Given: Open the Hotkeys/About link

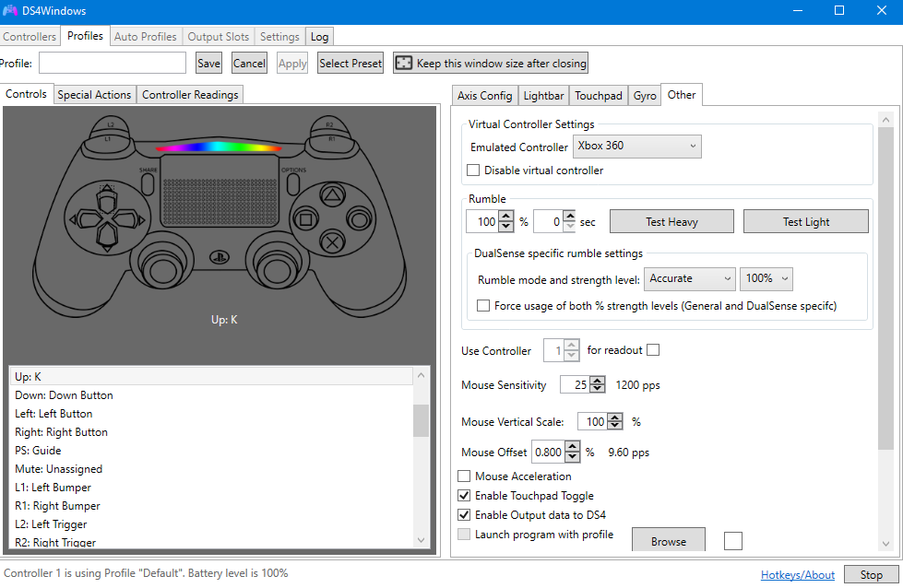Looking at the screenshot, I should (797, 574).
